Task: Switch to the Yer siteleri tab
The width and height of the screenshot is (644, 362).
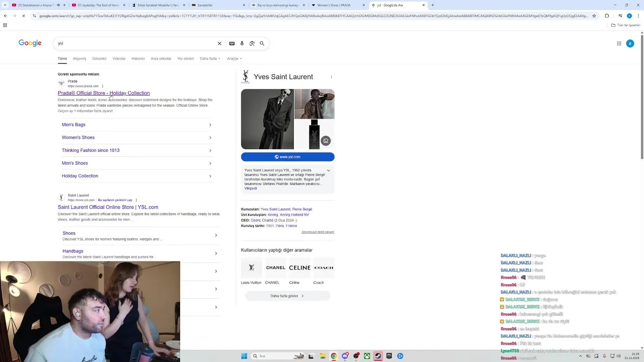Action: pos(185,58)
